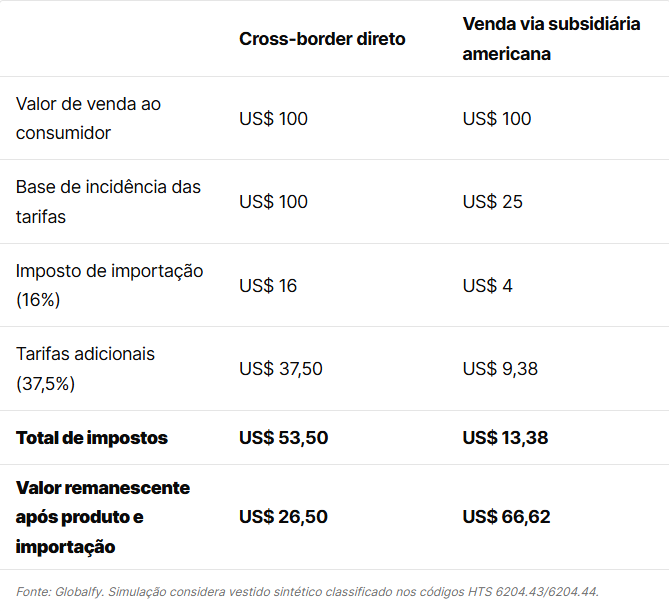Click the US$ 4 import tax value
669x611 pixels.
pyautogui.click(x=487, y=285)
